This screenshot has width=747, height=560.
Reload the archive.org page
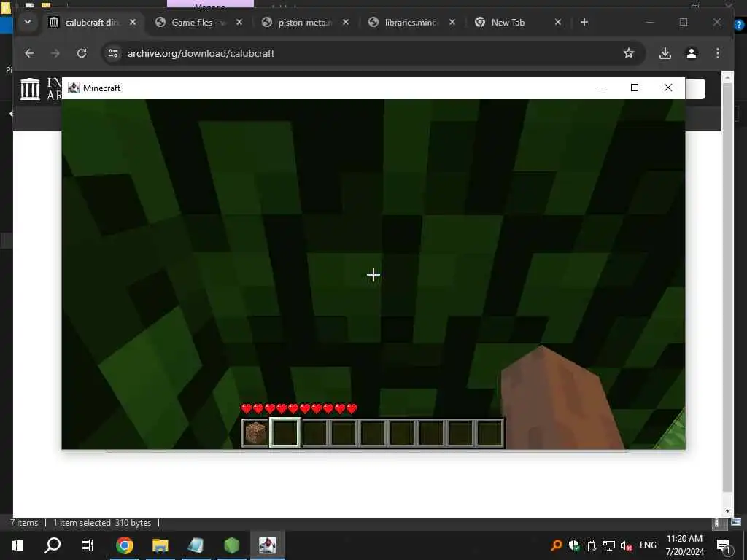[82, 53]
